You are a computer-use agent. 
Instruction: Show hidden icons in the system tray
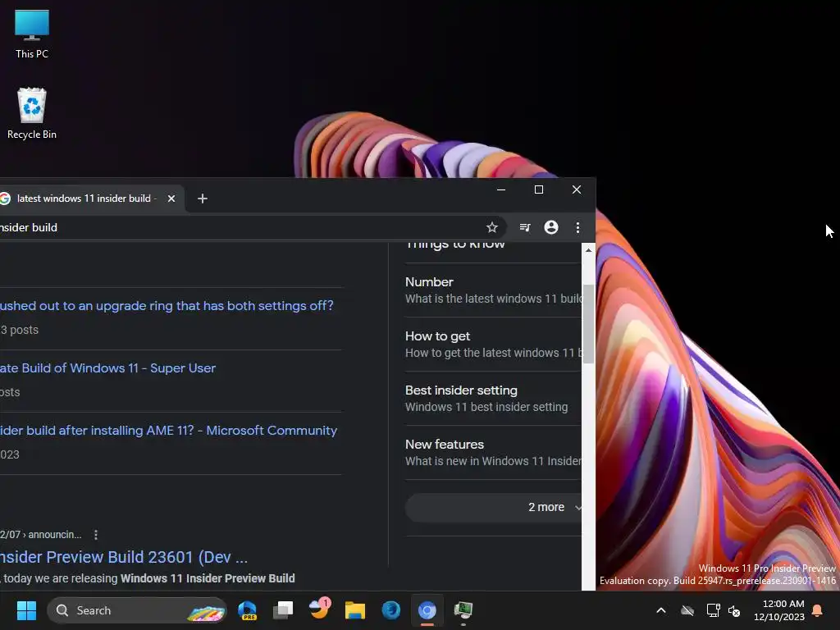tap(661, 610)
